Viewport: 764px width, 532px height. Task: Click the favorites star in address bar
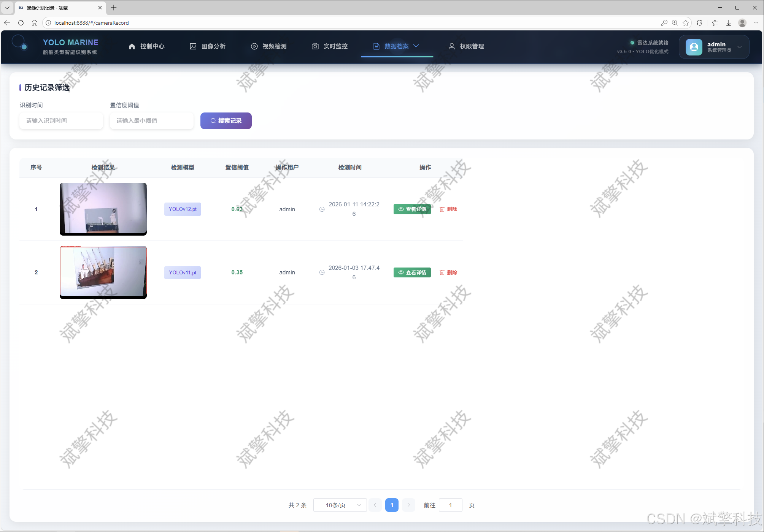coord(686,23)
